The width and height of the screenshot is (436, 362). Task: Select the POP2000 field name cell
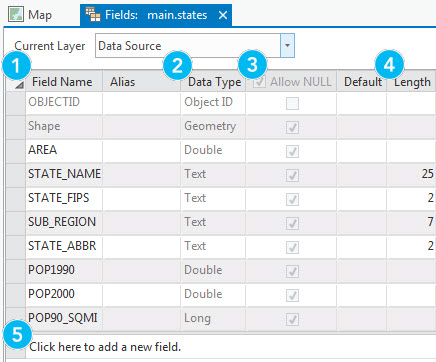pos(64,295)
